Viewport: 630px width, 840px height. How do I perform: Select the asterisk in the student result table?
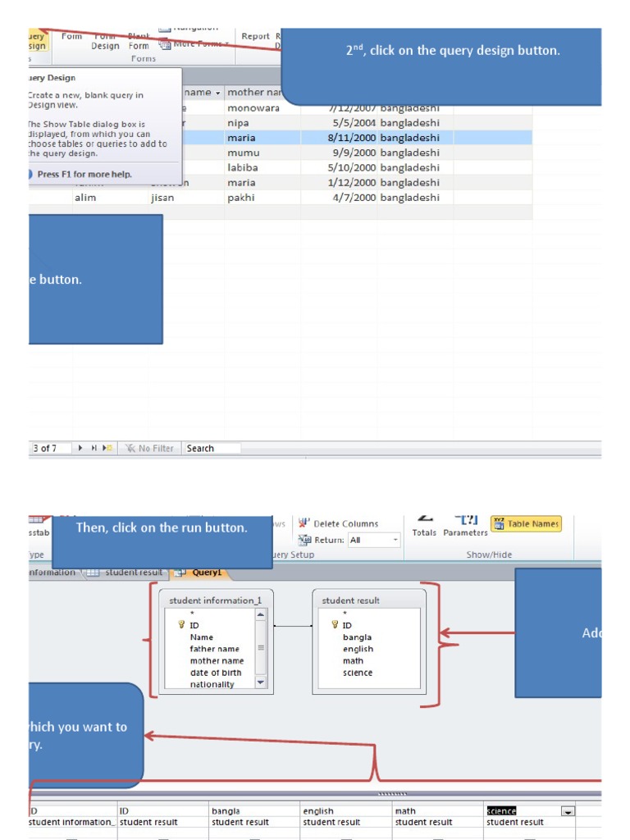pyautogui.click(x=345, y=614)
